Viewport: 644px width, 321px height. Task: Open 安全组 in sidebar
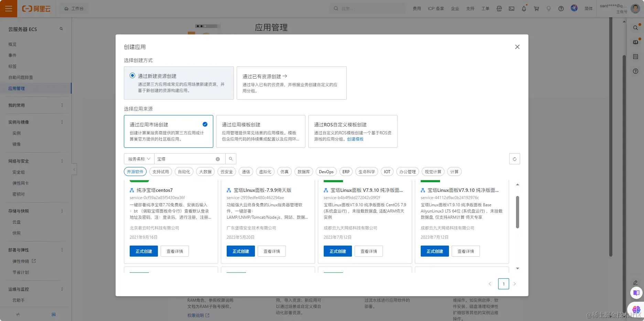pyautogui.click(x=19, y=172)
